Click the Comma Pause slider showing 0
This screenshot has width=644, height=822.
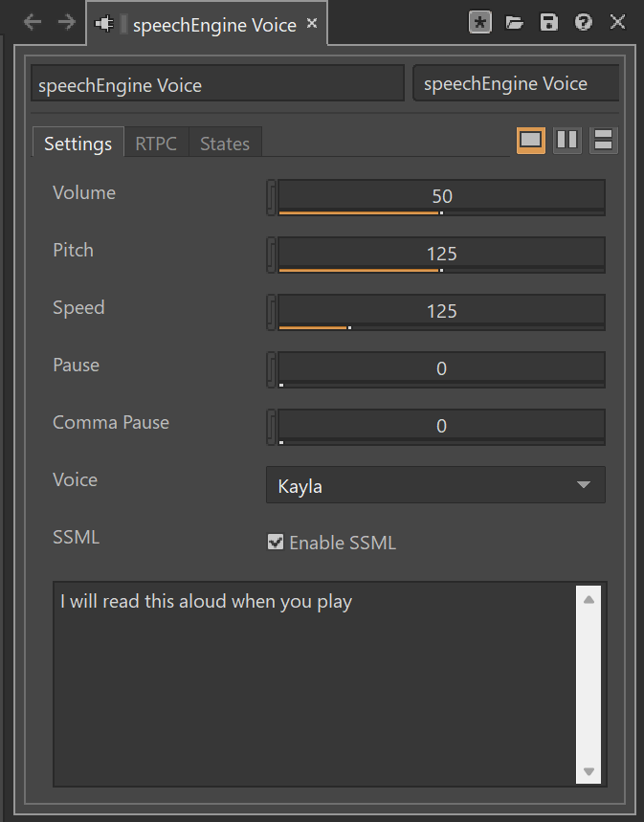441,427
